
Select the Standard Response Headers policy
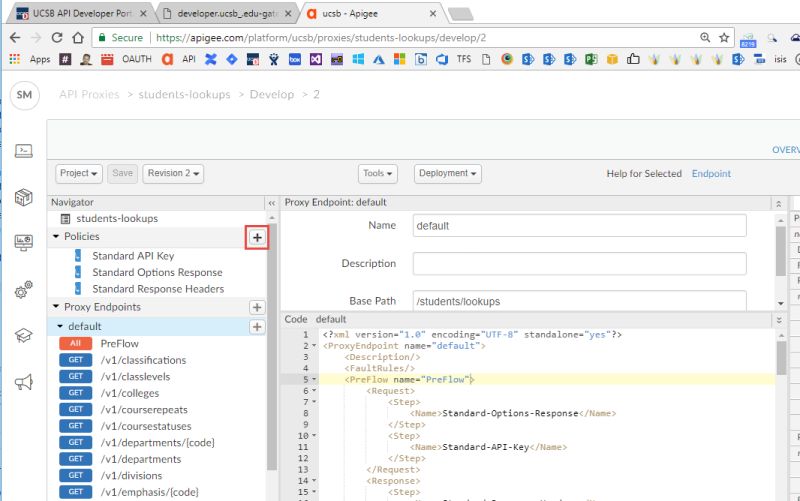click(x=158, y=289)
